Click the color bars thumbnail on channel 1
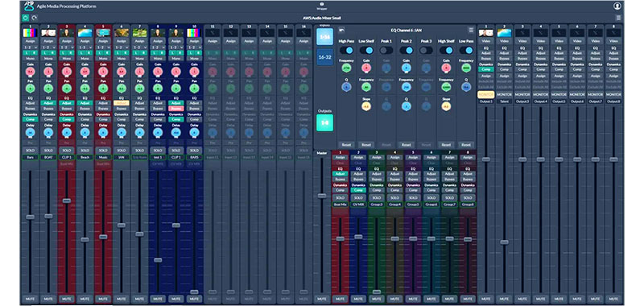The width and height of the screenshot is (644, 306). coord(30,33)
